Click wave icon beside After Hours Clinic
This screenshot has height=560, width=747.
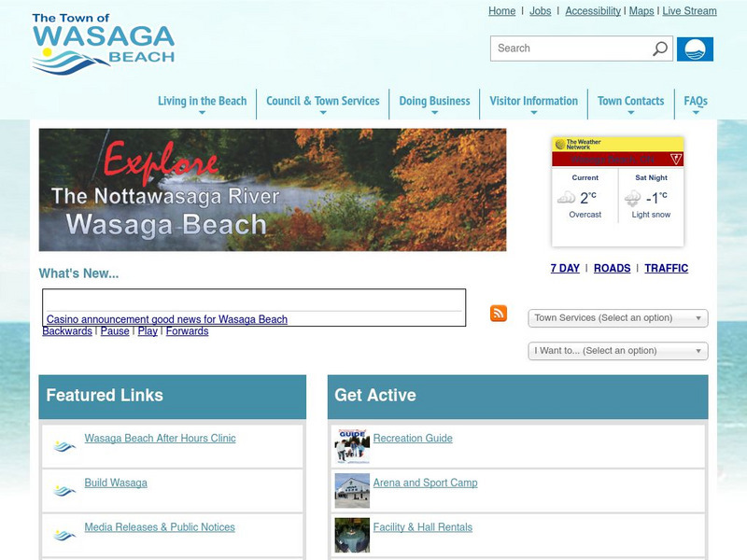coord(63,446)
